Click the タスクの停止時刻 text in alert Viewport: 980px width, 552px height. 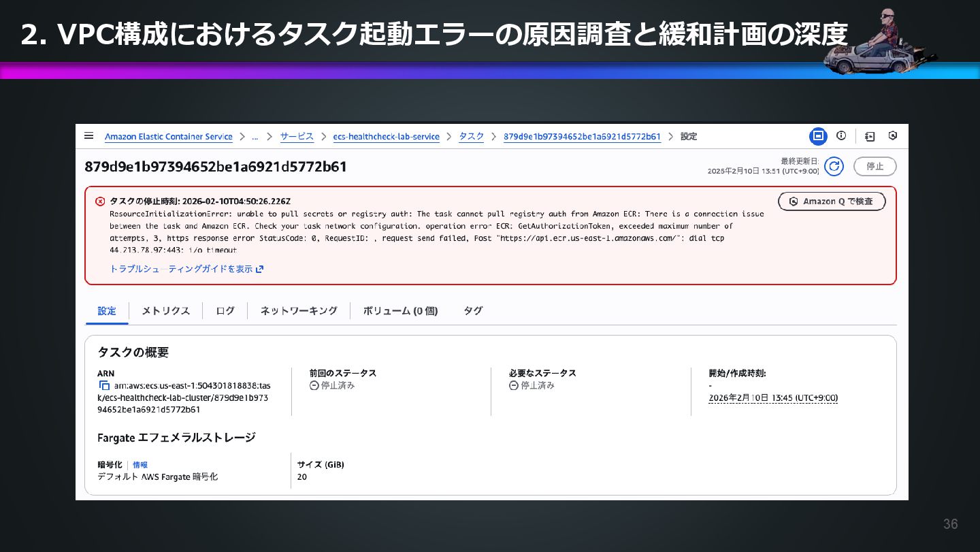tap(200, 201)
